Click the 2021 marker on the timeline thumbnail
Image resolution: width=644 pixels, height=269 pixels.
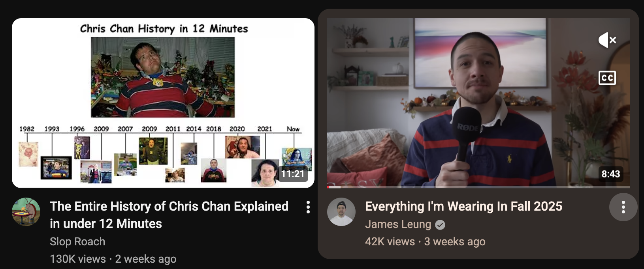(x=265, y=129)
